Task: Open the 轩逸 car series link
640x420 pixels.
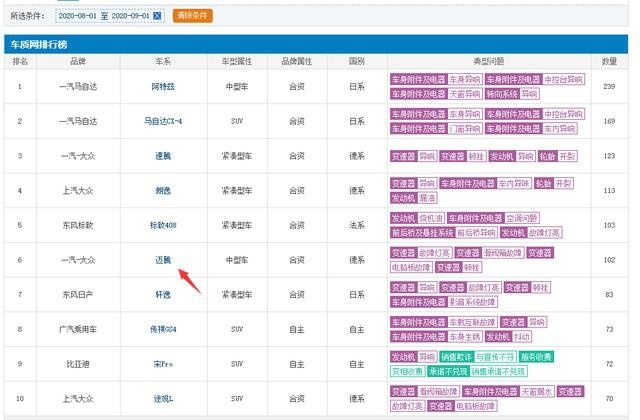Action: [x=163, y=295]
